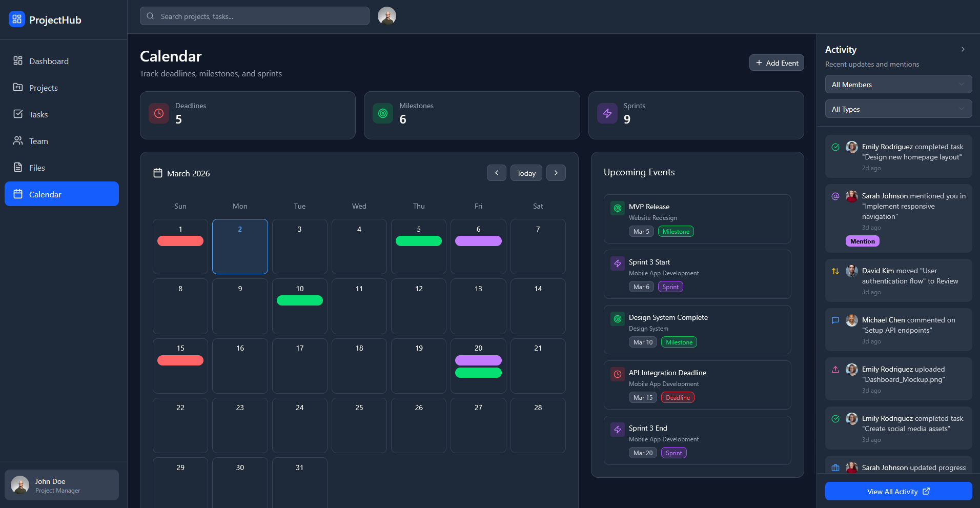Open the Files section in sidebar
Viewport: 980px width, 508px height.
pos(37,168)
